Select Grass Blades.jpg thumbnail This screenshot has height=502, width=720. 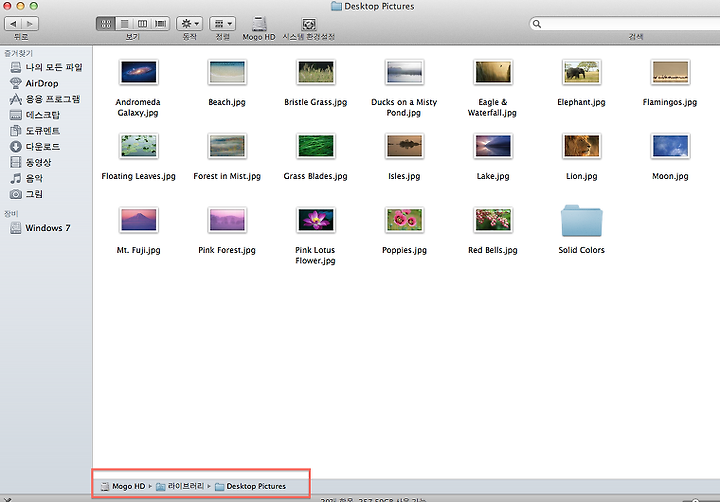point(315,146)
